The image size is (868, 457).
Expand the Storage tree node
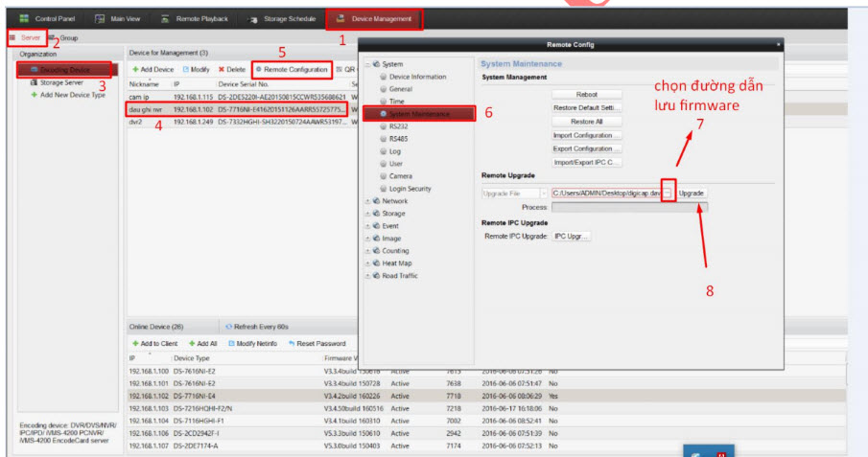[366, 214]
